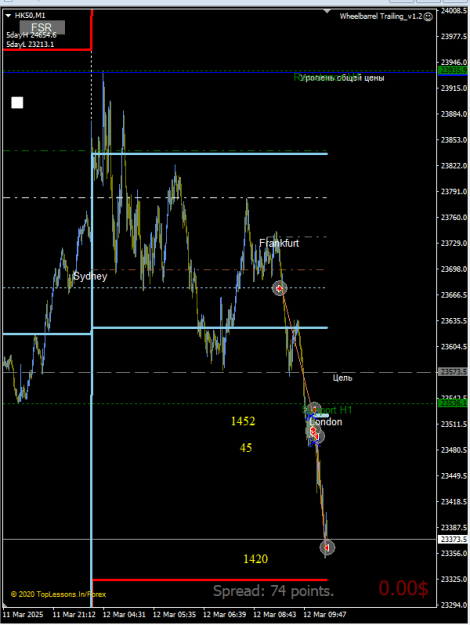Click the 12 Mar 04:31 time label
470x625 pixels.
pos(124,614)
